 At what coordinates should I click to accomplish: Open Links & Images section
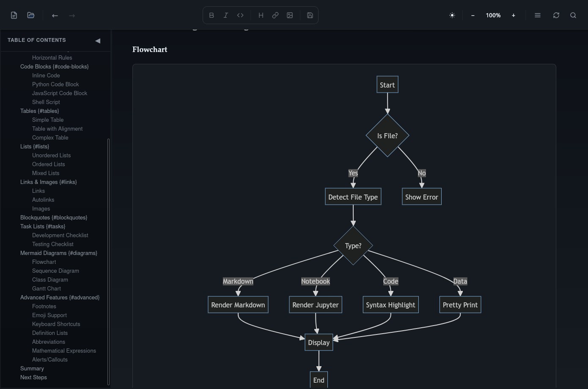pyautogui.click(x=49, y=182)
